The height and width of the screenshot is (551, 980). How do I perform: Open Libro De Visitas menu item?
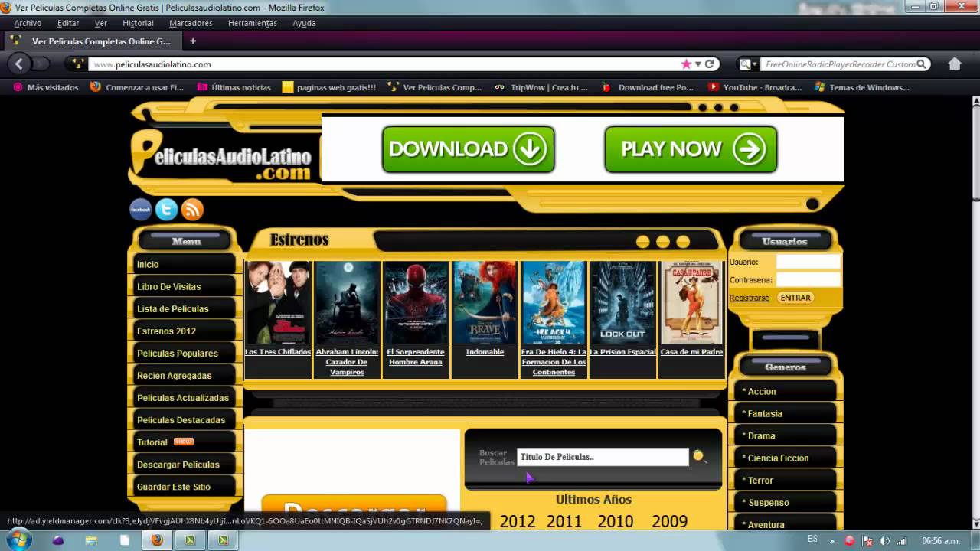point(183,286)
